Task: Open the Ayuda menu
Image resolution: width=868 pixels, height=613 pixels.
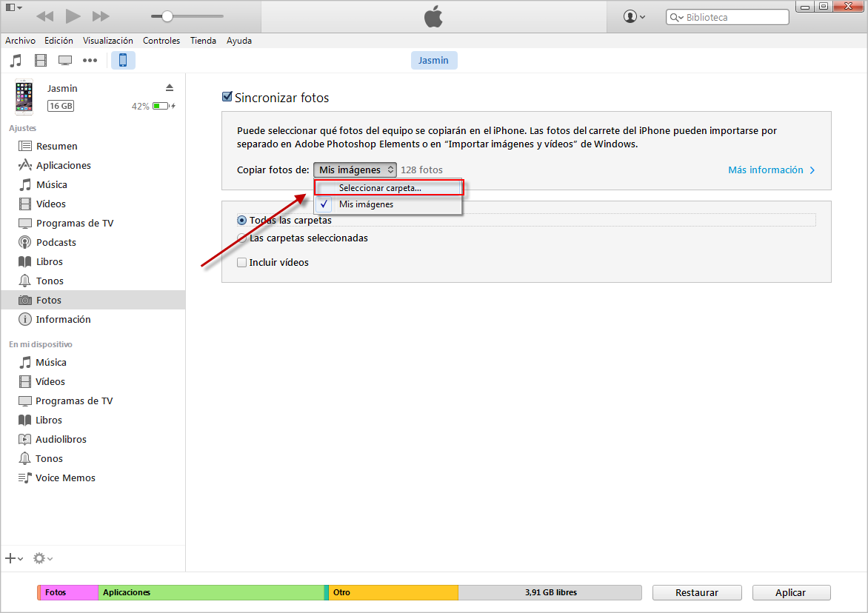Action: pos(239,41)
